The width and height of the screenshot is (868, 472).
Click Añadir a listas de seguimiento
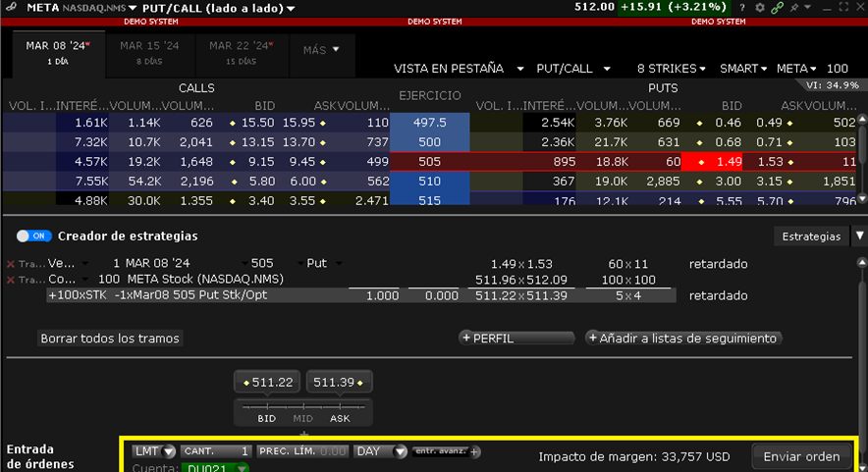click(x=682, y=338)
